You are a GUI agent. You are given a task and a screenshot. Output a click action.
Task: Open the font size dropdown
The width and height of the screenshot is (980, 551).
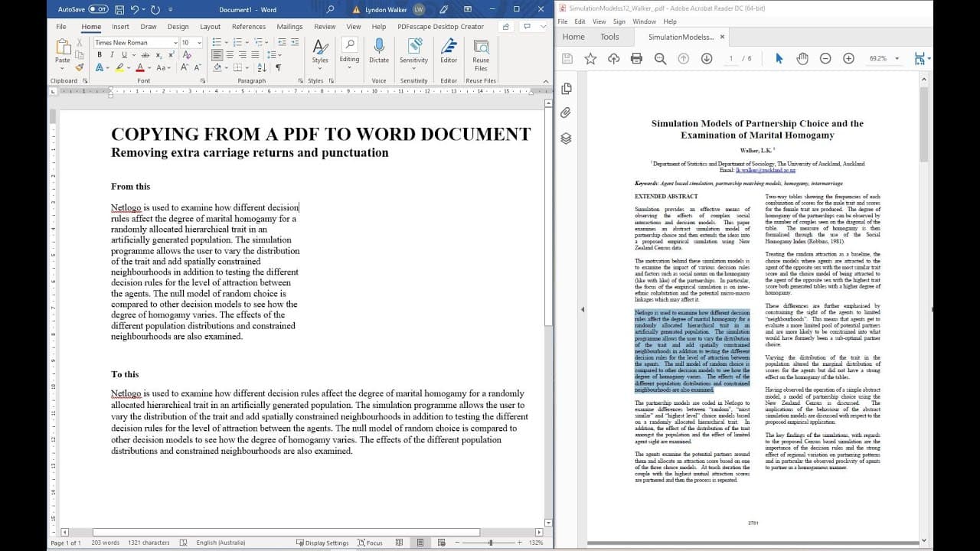(199, 43)
